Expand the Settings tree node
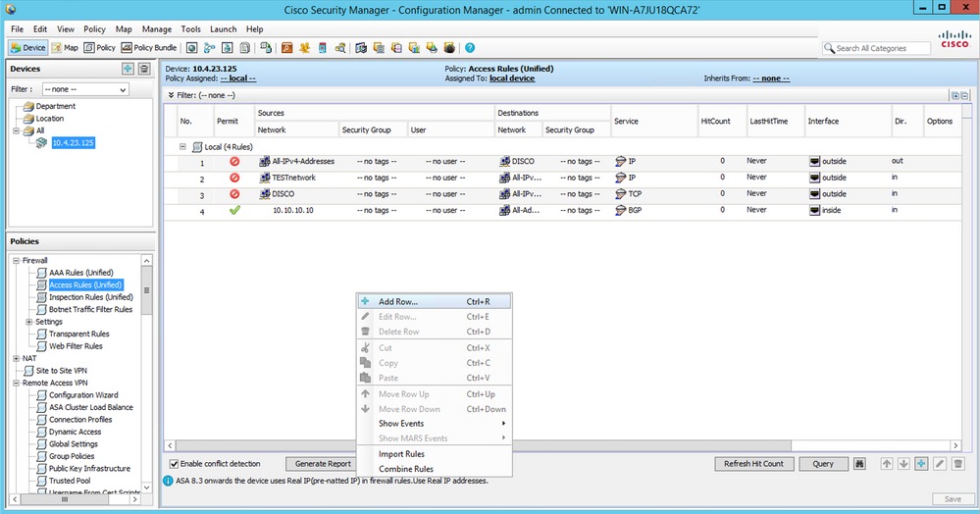 point(28,322)
